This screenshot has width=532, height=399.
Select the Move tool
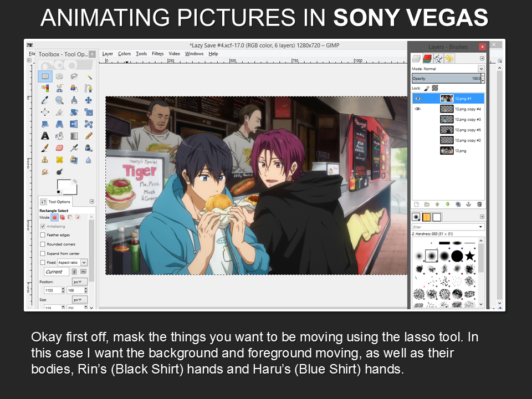click(x=89, y=100)
